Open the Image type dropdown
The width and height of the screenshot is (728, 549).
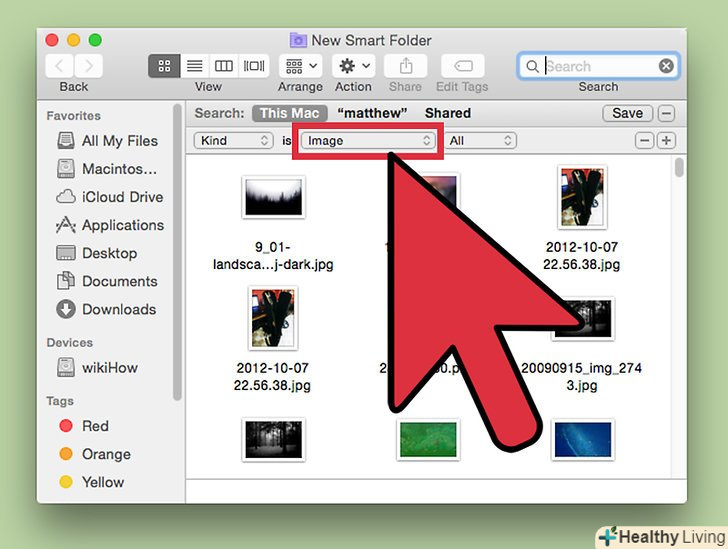pyautogui.click(x=368, y=141)
